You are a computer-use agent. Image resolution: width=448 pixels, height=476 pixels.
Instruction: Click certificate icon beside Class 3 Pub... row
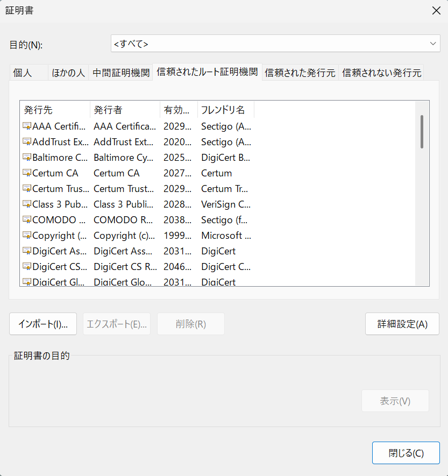coord(27,204)
